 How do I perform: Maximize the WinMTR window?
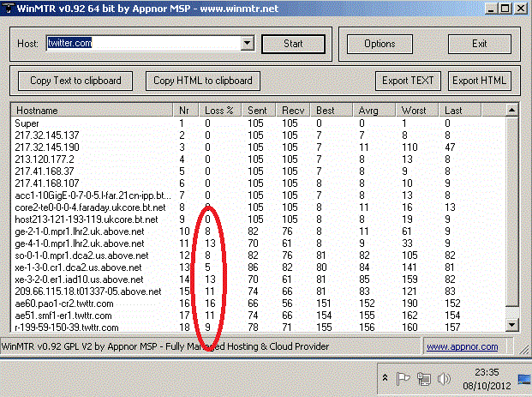coord(505,9)
